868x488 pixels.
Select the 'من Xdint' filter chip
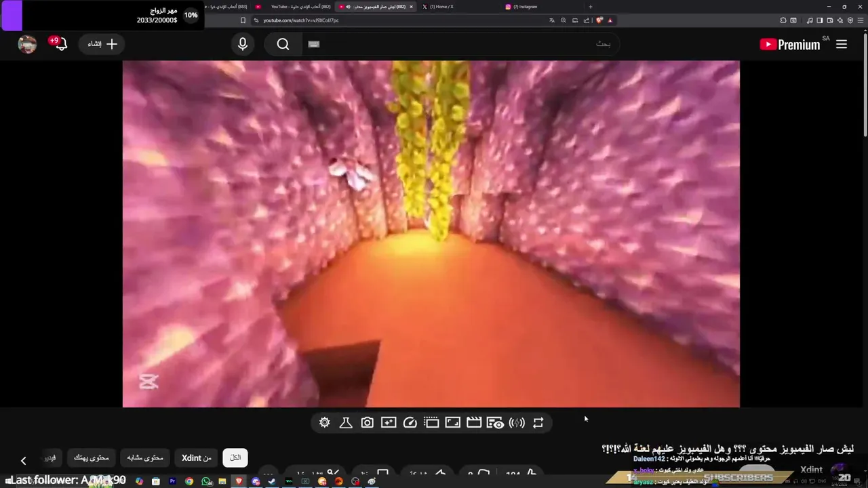pyautogui.click(x=197, y=457)
